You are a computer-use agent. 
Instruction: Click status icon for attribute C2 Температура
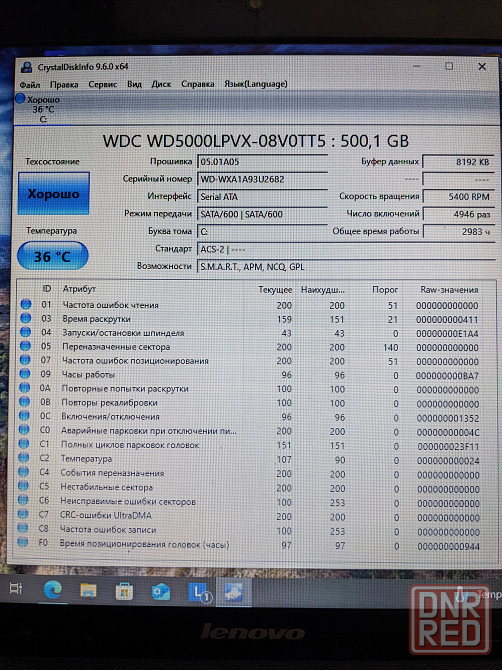click(23, 458)
